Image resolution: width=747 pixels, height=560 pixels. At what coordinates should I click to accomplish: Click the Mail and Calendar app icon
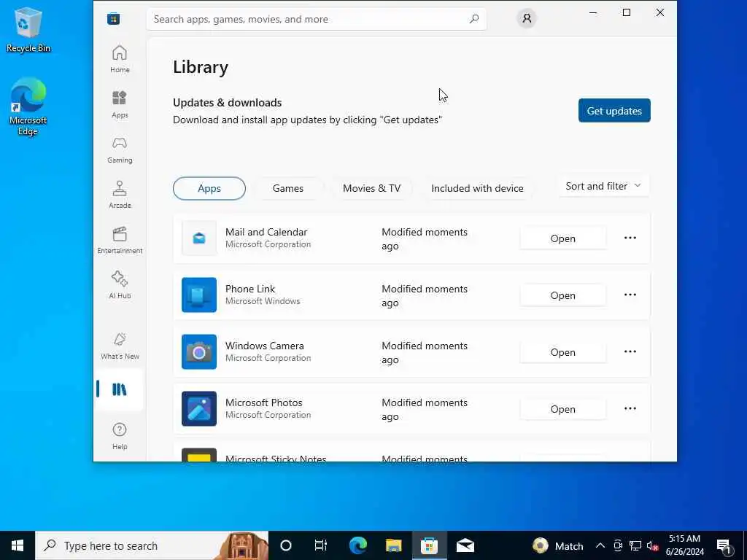pos(199,238)
